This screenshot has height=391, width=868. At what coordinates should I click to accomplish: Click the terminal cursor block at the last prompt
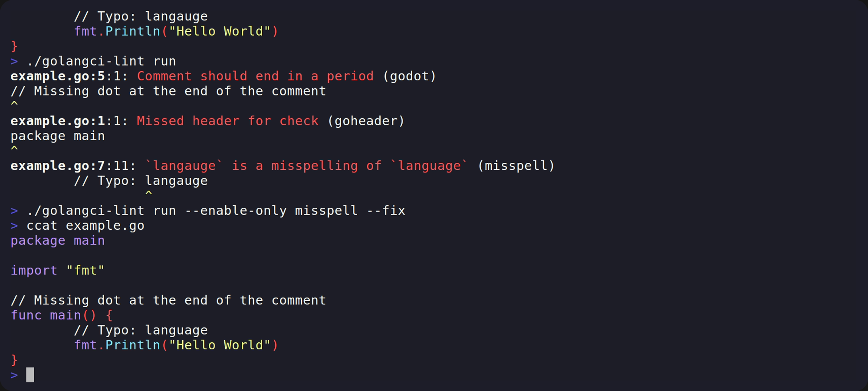(30, 375)
